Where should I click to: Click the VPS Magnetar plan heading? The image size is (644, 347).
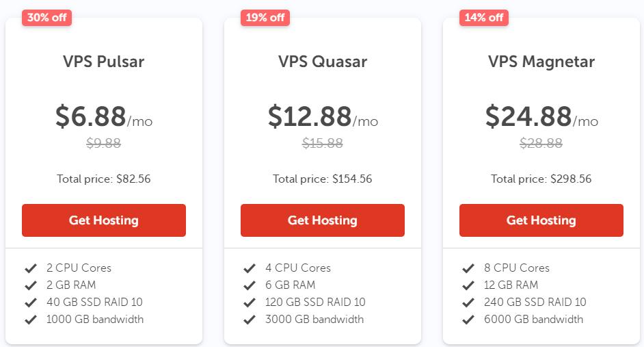pyautogui.click(x=541, y=62)
